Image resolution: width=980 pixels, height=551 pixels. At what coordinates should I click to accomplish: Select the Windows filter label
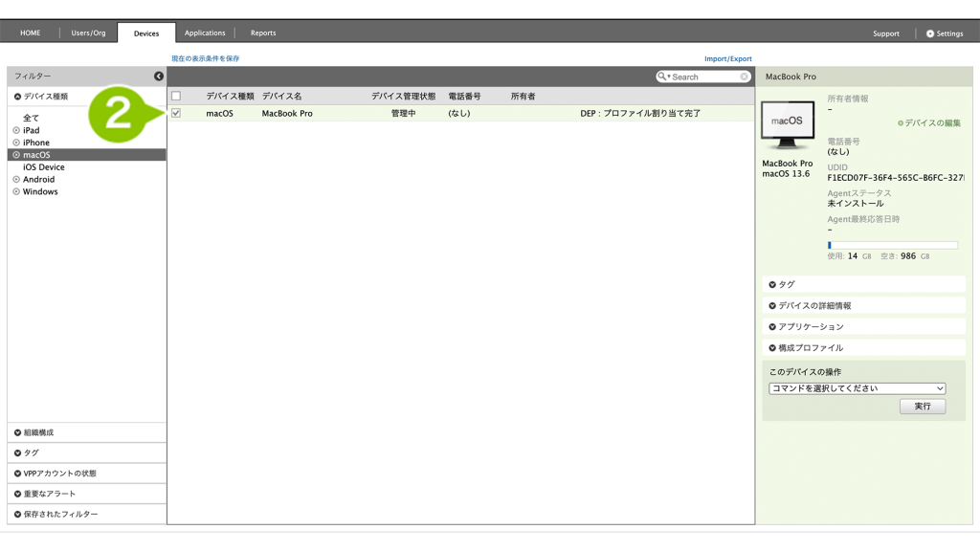[40, 191]
